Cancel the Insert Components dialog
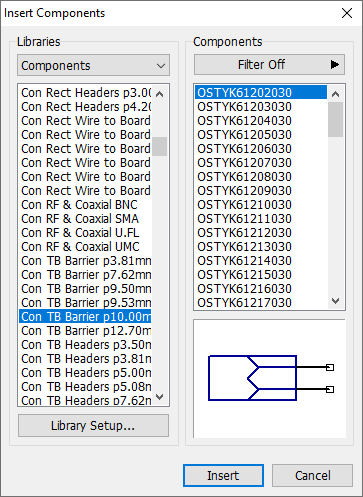 coord(312,475)
